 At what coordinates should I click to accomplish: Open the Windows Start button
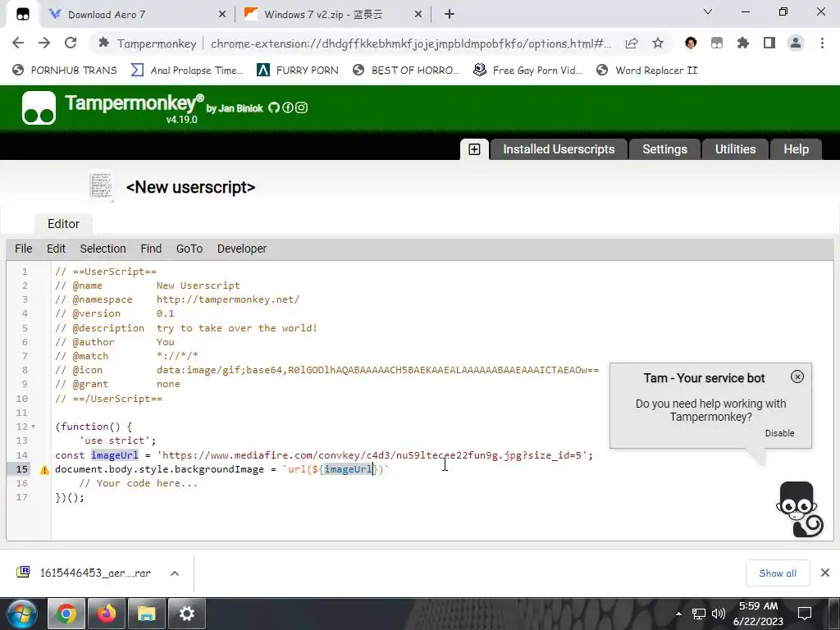(21, 614)
